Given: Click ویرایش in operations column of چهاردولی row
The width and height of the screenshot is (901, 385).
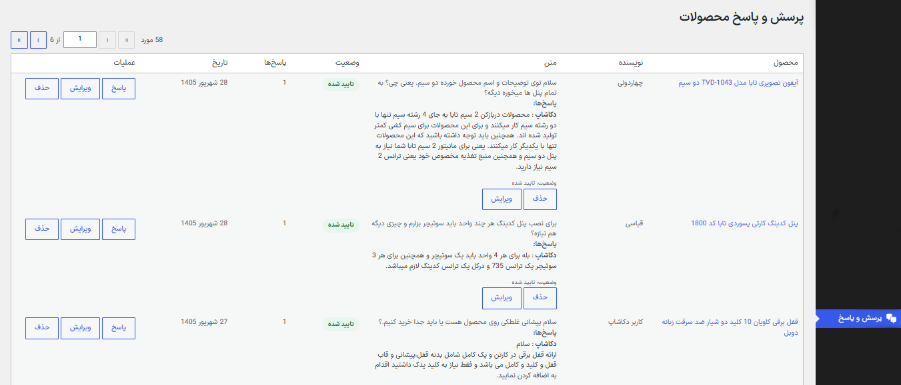Looking at the screenshot, I should tap(80, 88).
